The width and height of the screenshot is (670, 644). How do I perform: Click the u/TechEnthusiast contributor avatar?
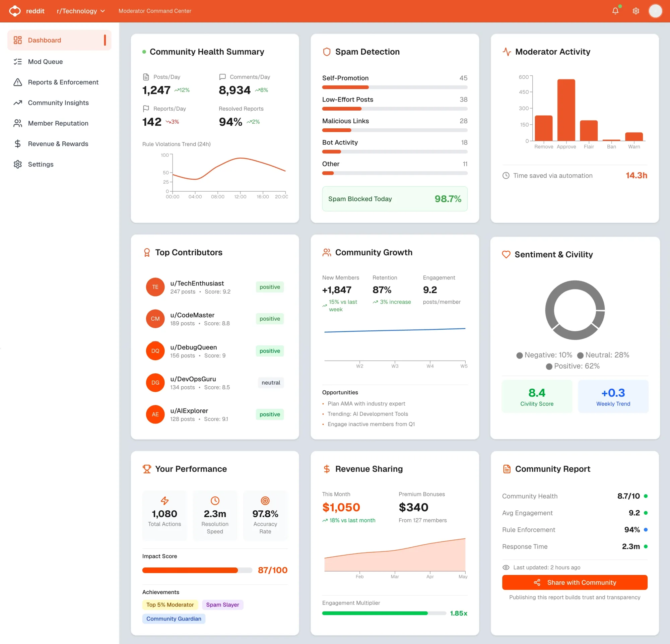pyautogui.click(x=155, y=287)
